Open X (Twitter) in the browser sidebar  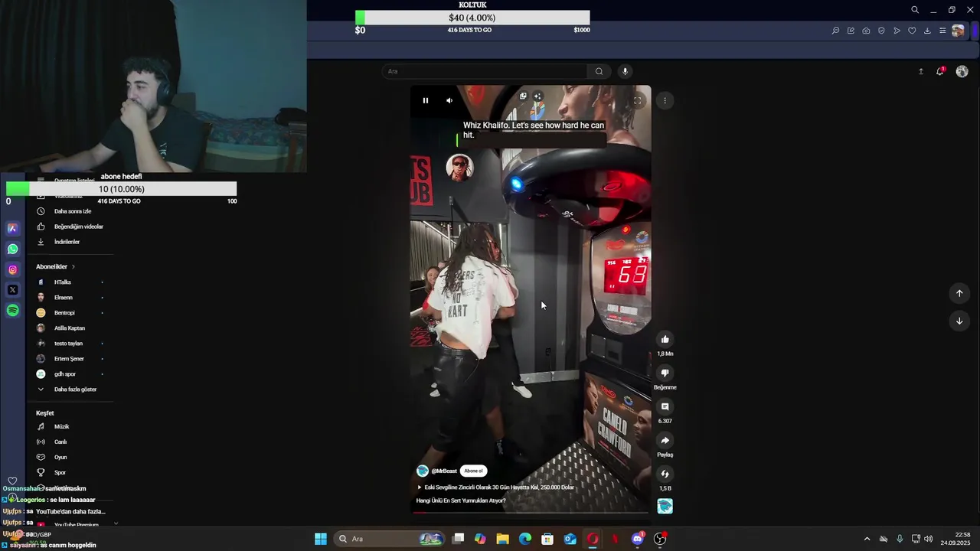coord(12,290)
